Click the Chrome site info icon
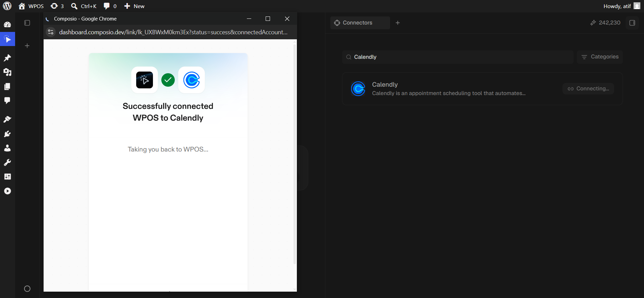 pyautogui.click(x=51, y=32)
